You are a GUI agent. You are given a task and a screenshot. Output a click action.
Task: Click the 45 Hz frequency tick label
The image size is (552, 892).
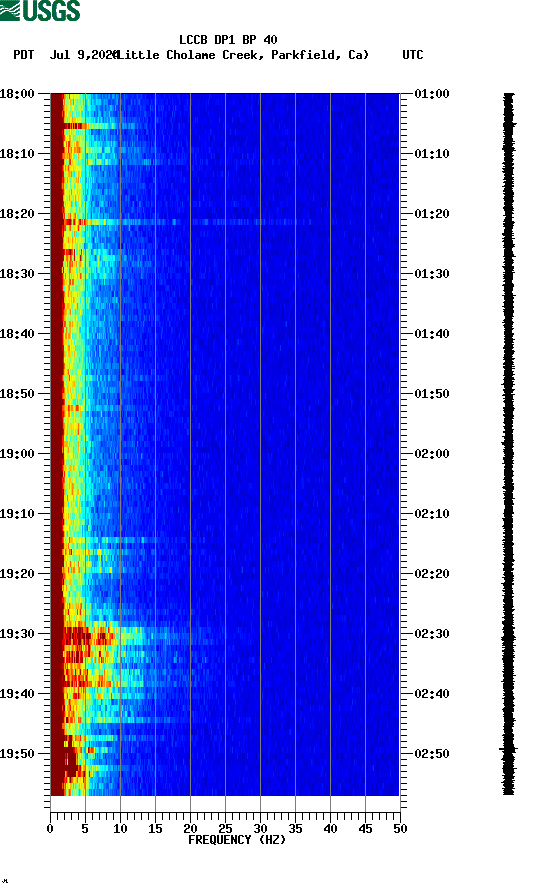point(365,829)
